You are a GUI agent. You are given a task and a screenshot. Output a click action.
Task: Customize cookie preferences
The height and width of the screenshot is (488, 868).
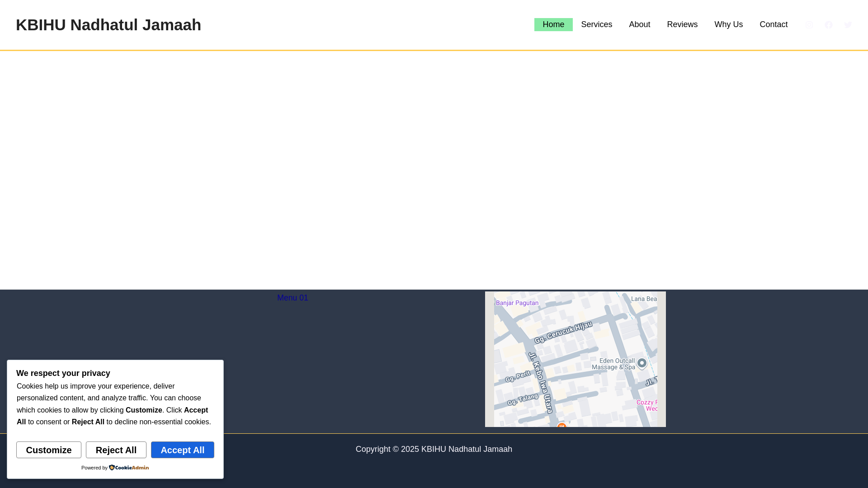[49, 450]
